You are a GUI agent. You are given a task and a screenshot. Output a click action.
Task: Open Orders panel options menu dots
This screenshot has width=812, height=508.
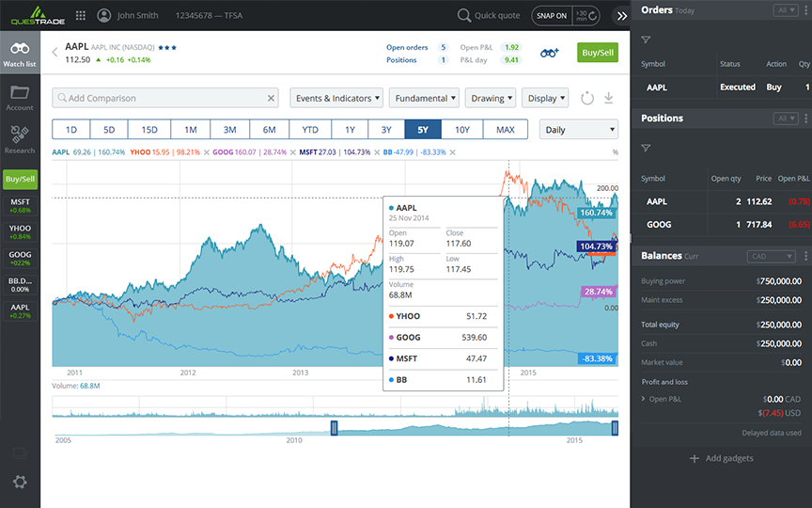coord(805,10)
